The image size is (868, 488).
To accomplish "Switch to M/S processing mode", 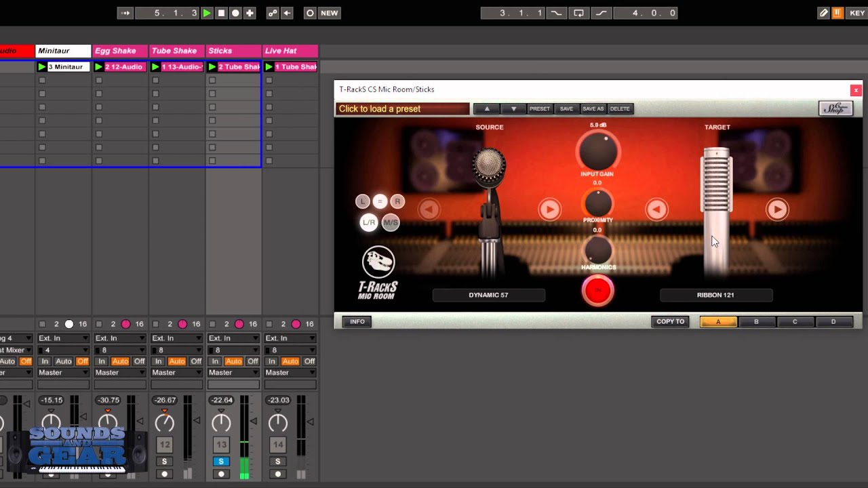I will tap(391, 222).
